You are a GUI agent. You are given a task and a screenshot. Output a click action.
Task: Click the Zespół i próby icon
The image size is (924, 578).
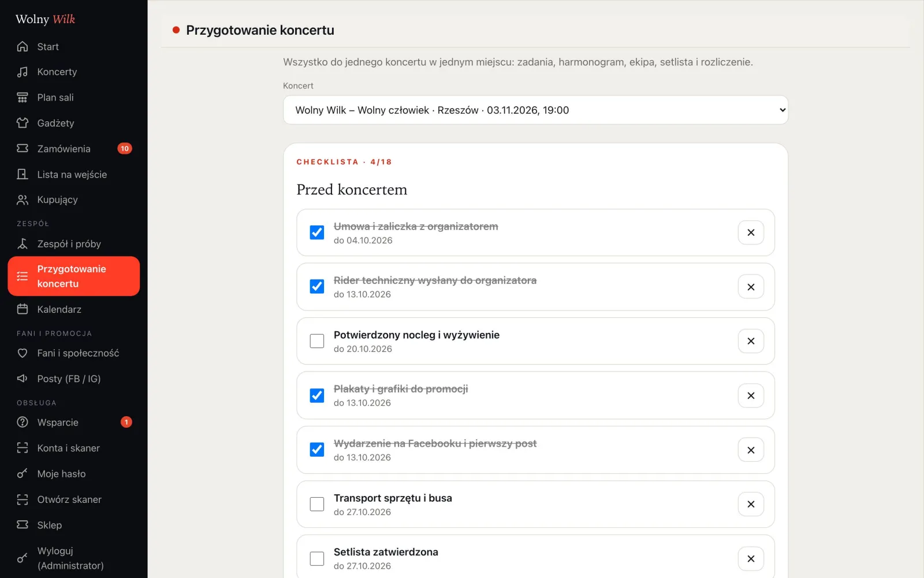[x=23, y=243]
